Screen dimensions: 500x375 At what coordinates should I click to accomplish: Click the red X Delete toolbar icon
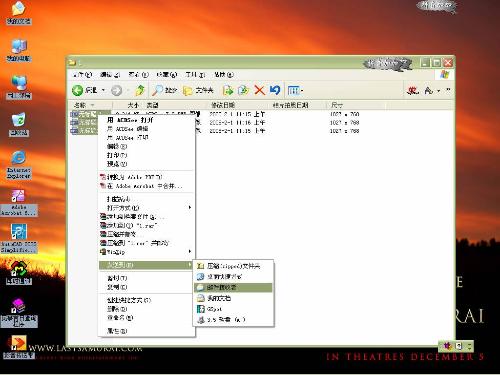coord(260,90)
